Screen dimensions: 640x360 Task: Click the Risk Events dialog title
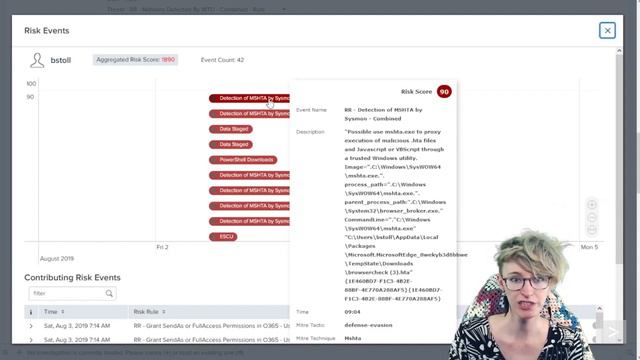point(47,31)
